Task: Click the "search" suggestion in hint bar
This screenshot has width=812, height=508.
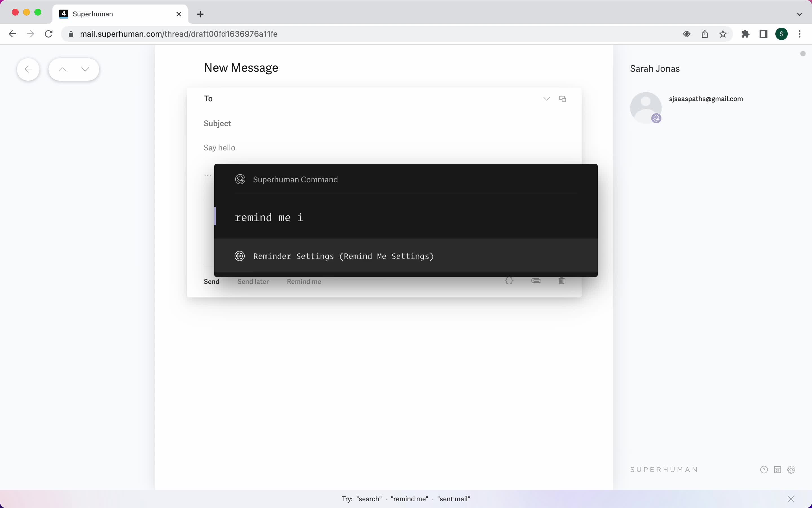Action: click(369, 499)
